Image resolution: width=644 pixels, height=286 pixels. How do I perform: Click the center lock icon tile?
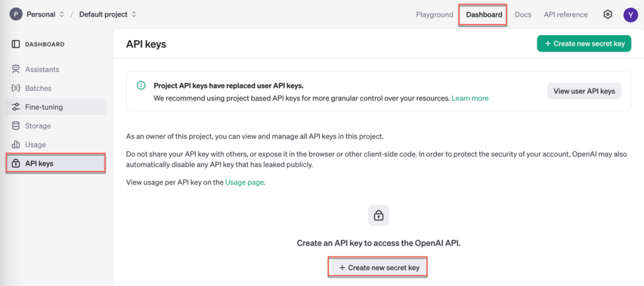coord(378,215)
